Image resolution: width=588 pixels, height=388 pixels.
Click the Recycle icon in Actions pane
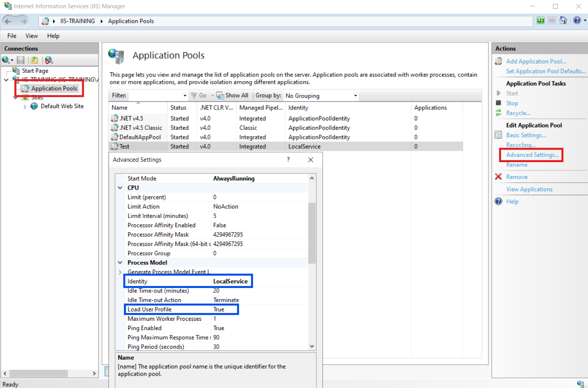coord(498,113)
